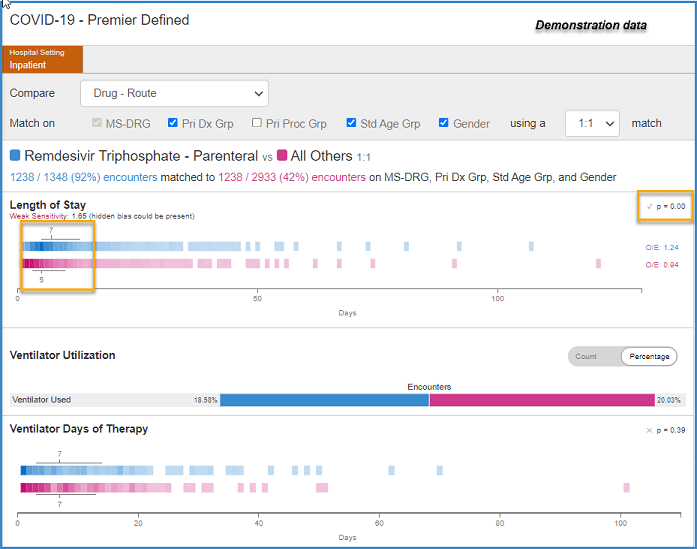
Task: Switch Ventilator Utilization to Count
Action: [x=586, y=357]
